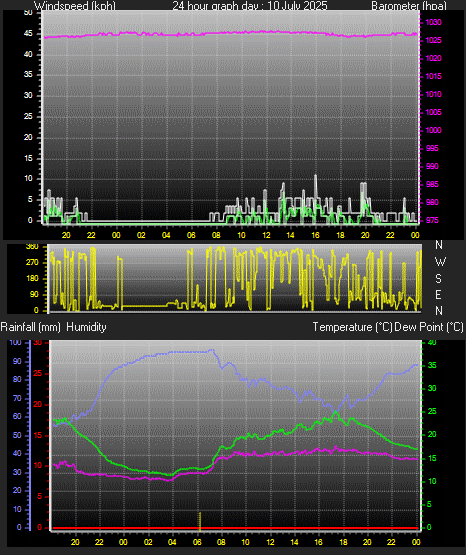This screenshot has height=555, width=466.
Task: Click the 100 humidity scale value
Action: coord(15,342)
